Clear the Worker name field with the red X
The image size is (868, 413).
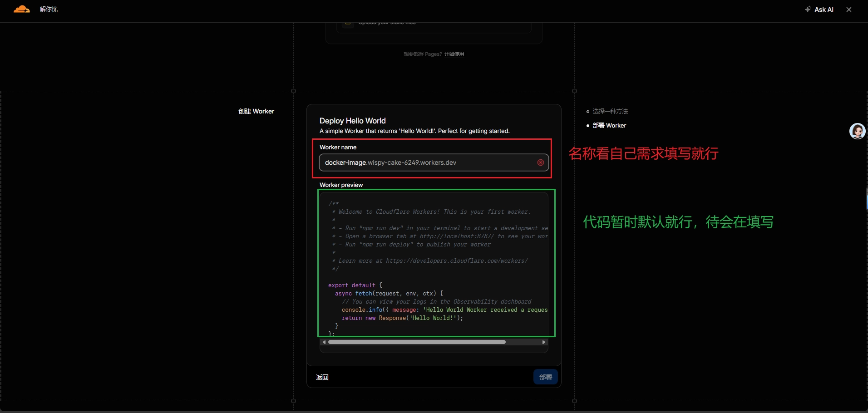541,162
